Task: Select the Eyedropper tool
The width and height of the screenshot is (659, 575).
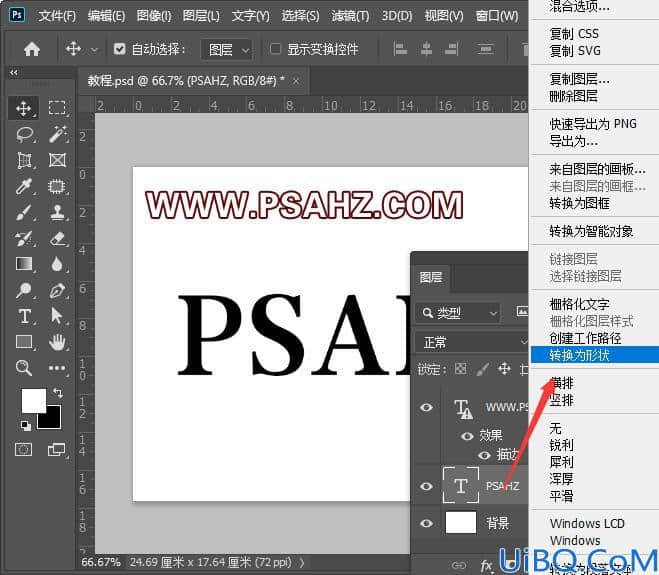Action: pos(24,187)
